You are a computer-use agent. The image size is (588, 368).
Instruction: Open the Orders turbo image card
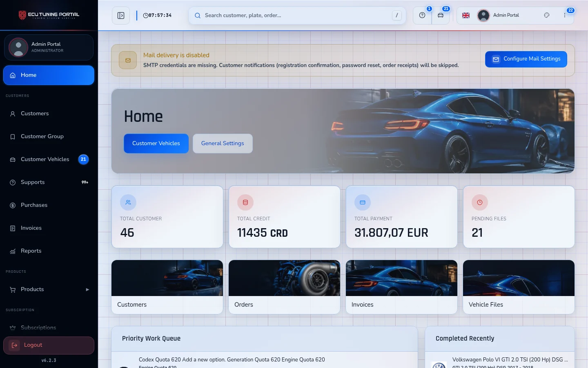285,287
